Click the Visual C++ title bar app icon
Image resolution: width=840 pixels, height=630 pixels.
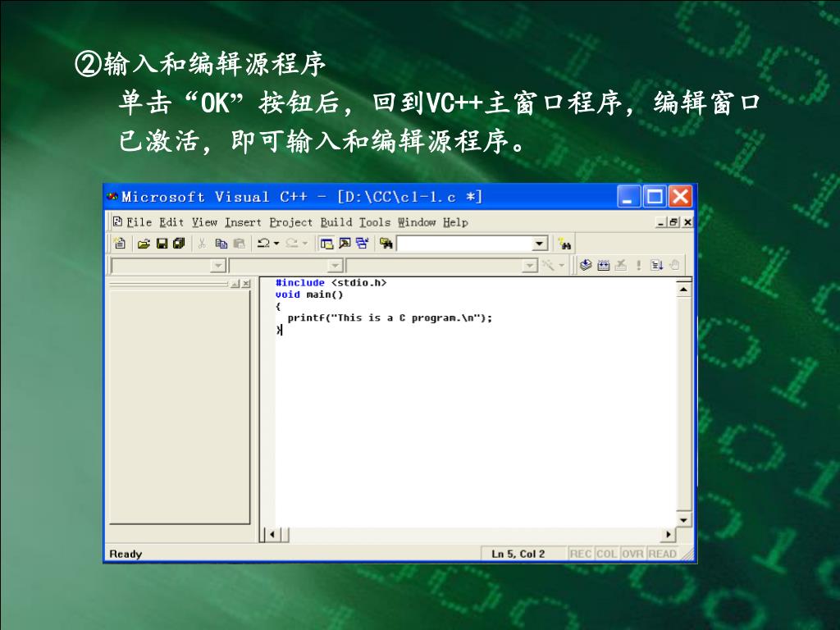[112, 197]
